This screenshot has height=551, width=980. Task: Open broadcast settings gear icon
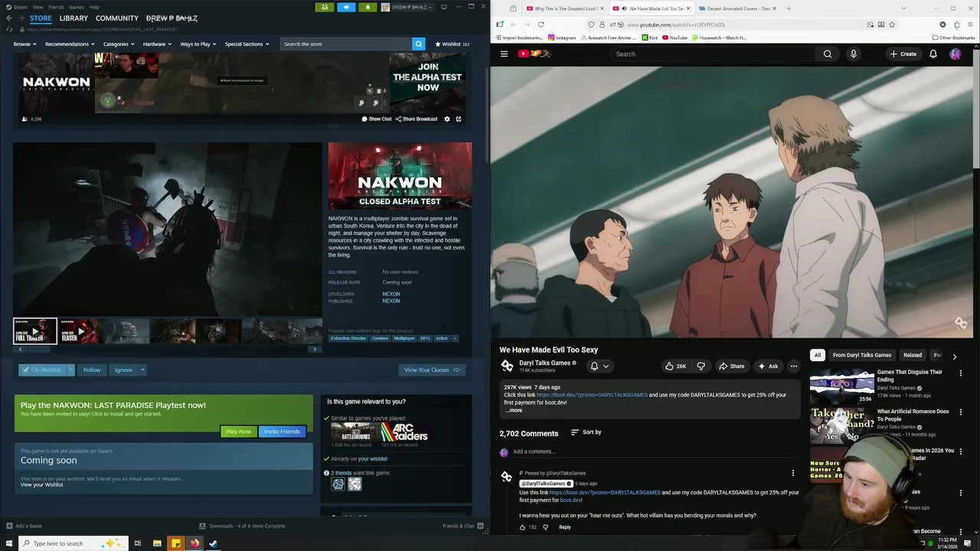[447, 119]
